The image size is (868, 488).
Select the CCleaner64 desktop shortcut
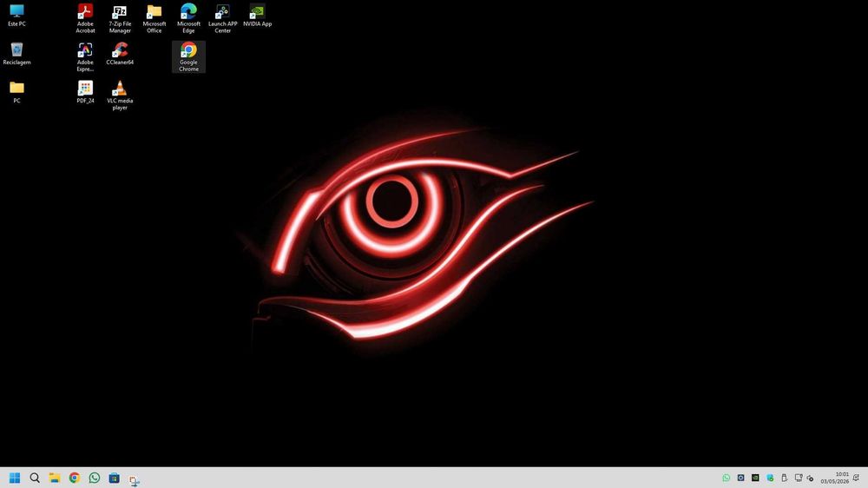click(x=120, y=54)
